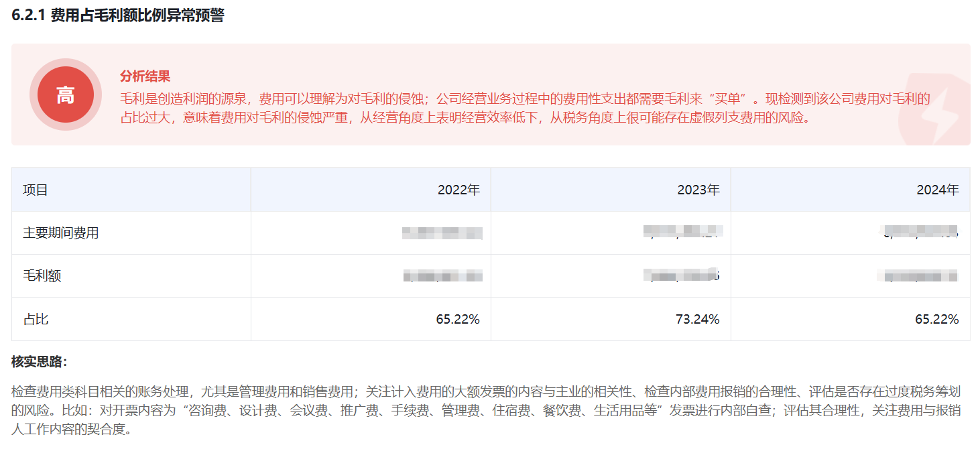Click the 2024年 column header
This screenshot has height=449, width=980.
pos(938,190)
